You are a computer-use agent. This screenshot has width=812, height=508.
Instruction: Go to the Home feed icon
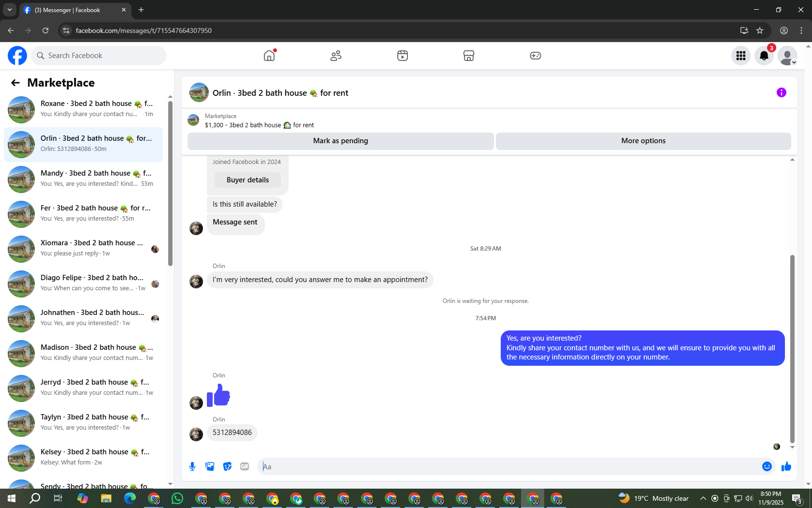[269, 56]
